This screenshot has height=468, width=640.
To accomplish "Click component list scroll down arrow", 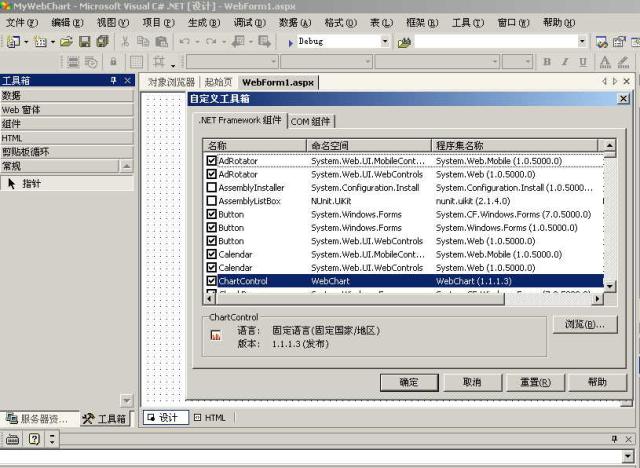I will point(609,286).
